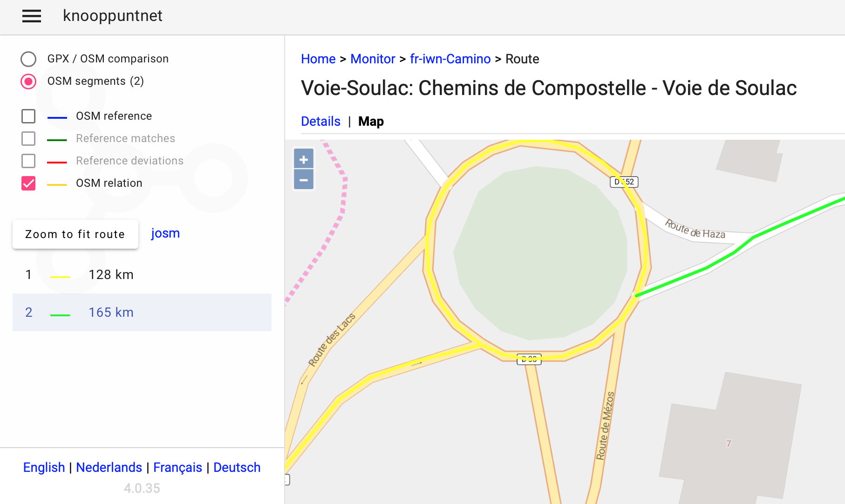Screen dimensions: 845x504
Task: Click the knooppuntnet logo text in the header
Action: coord(112,15)
